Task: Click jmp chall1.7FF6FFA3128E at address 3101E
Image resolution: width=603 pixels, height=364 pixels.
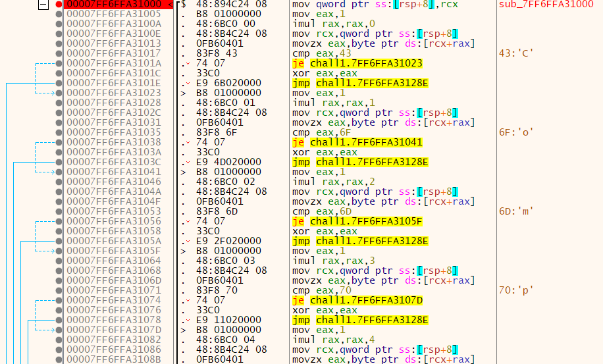Action: pos(360,83)
